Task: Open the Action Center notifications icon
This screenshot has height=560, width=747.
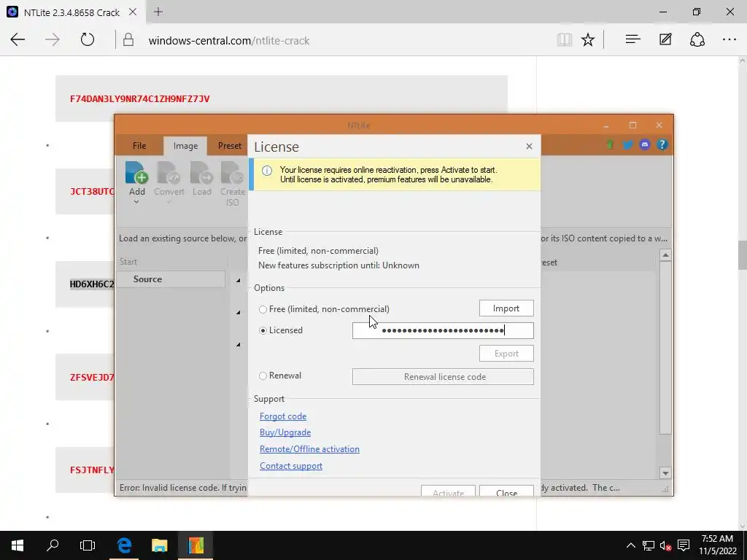Action: pyautogui.click(x=684, y=545)
